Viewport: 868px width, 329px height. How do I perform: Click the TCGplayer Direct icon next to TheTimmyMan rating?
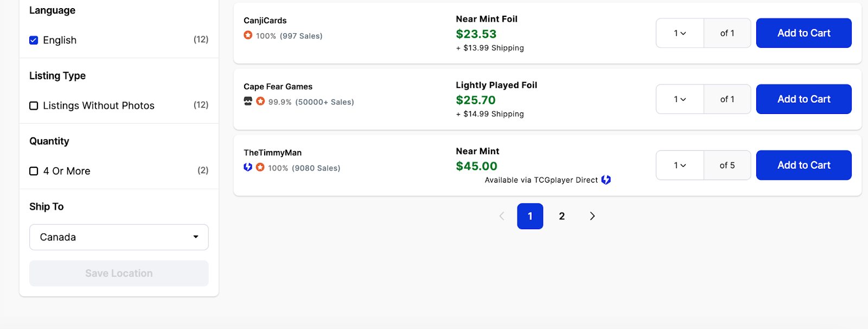click(x=248, y=168)
